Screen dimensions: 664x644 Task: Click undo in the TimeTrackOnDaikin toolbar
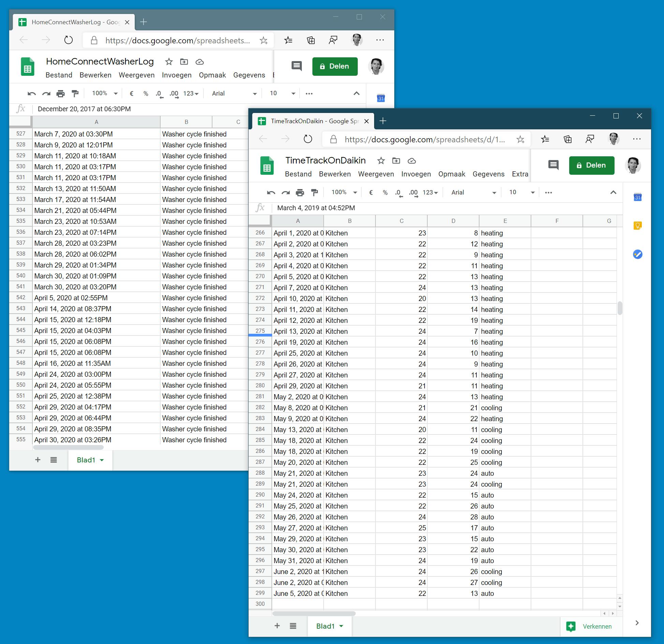click(271, 193)
